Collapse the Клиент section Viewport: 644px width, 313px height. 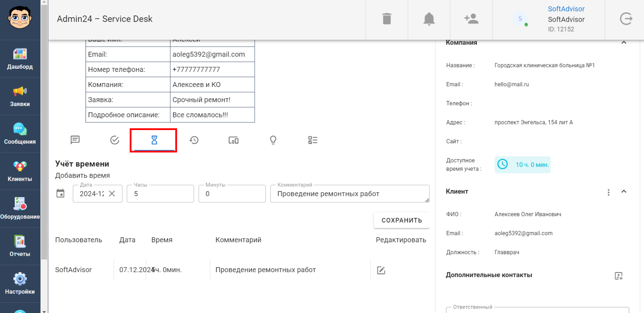coord(624,192)
